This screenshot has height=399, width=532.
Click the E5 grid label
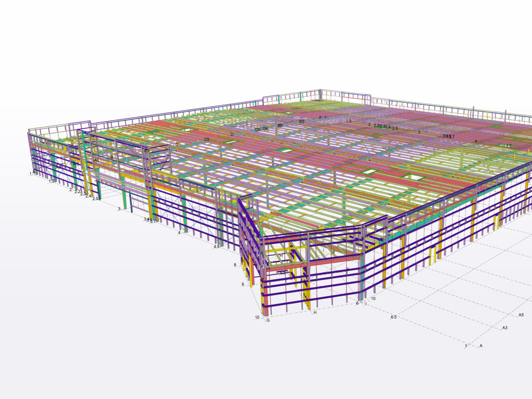click(302, 121)
